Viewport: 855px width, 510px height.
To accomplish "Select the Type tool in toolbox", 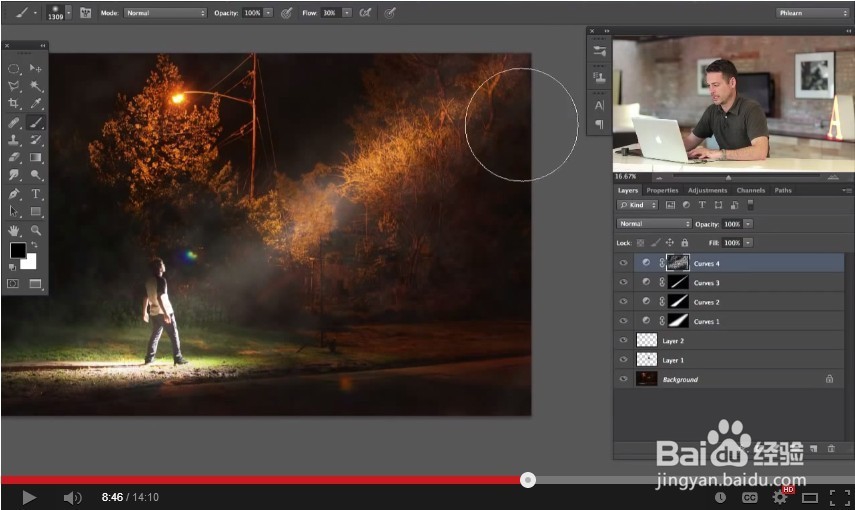I will click(x=35, y=194).
